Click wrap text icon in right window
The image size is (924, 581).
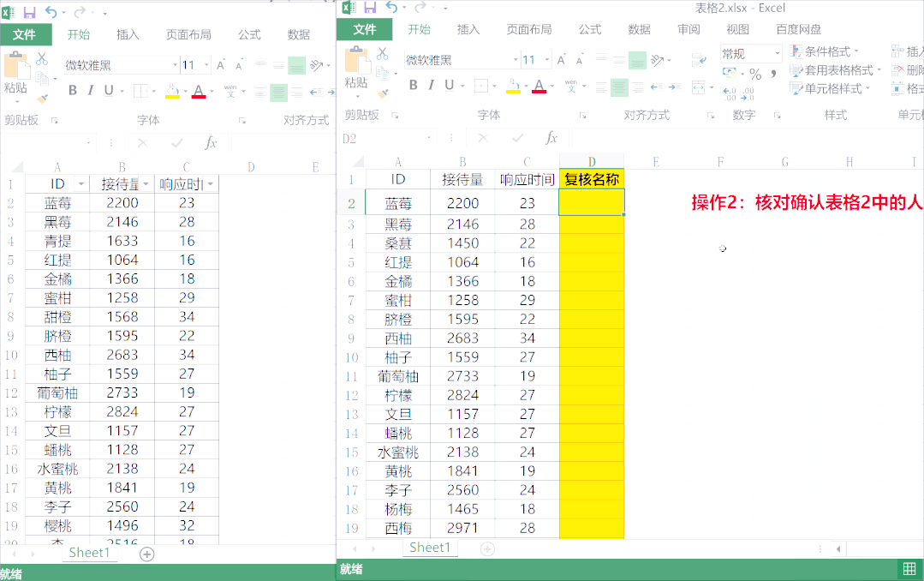point(700,60)
